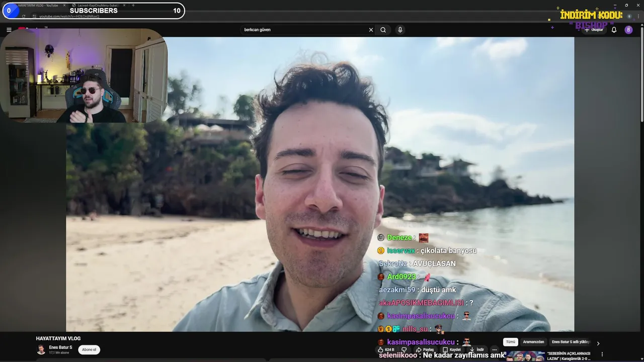Click chat username seleniikooo
The width and height of the screenshot is (644, 362).
[398, 355]
